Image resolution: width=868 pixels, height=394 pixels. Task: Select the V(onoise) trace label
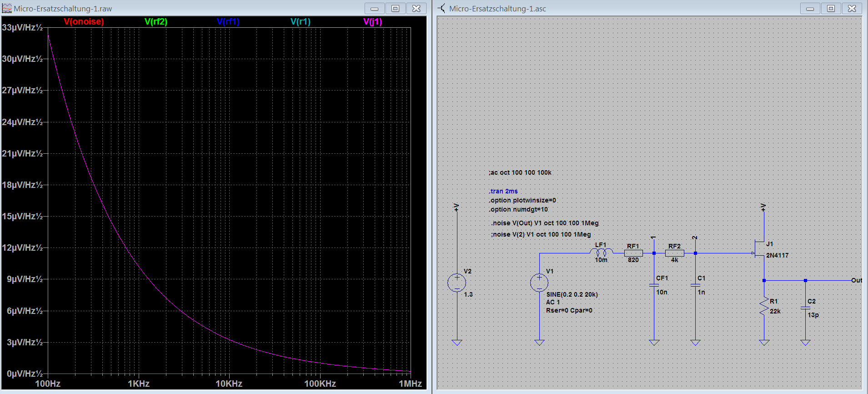pyautogui.click(x=84, y=21)
